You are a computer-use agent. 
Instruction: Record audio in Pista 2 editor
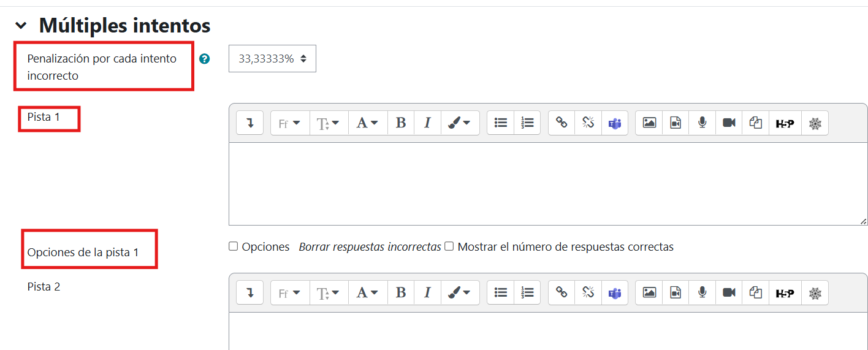click(x=702, y=293)
